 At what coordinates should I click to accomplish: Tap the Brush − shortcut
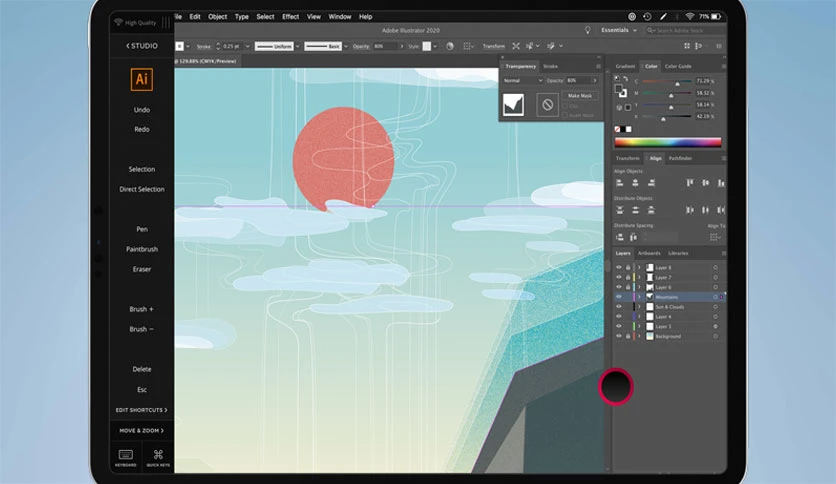[141, 329]
